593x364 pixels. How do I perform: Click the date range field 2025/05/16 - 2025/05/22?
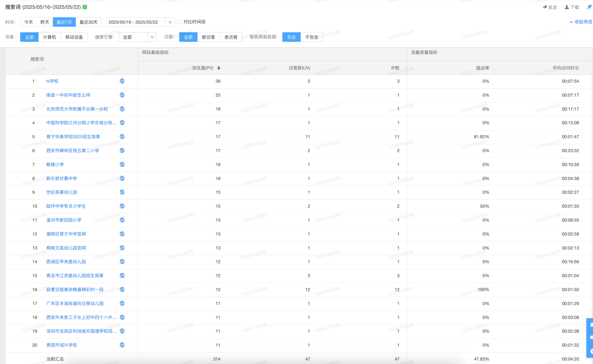coord(136,22)
